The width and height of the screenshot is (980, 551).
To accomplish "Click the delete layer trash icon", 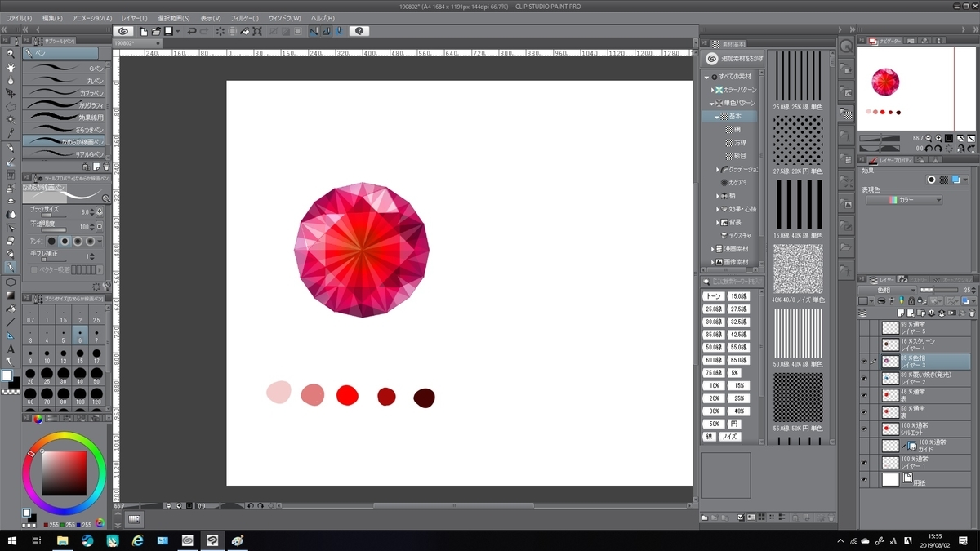I will coord(971,311).
